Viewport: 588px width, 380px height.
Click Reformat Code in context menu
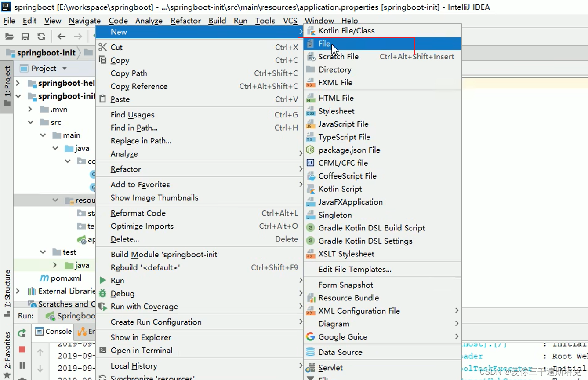199,213
